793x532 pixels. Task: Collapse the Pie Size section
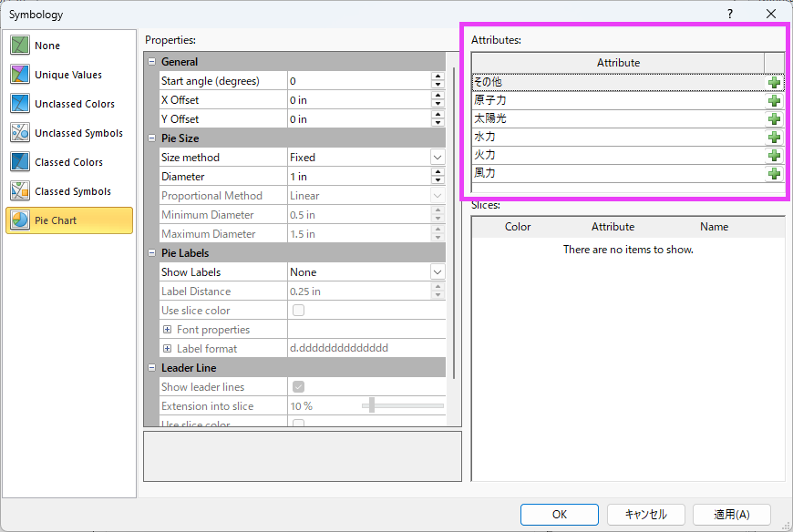coord(151,138)
